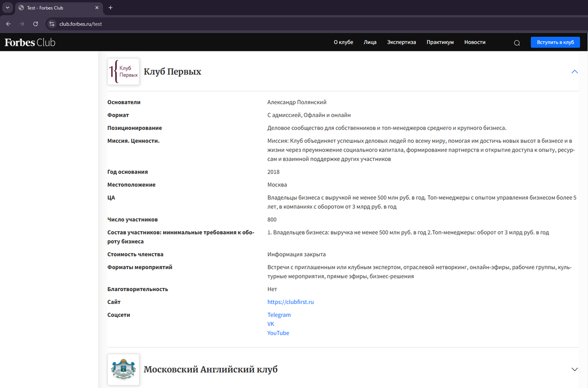Click the Благотворительность row label
Image resolution: width=588 pixels, height=388 pixels.
[138, 289]
